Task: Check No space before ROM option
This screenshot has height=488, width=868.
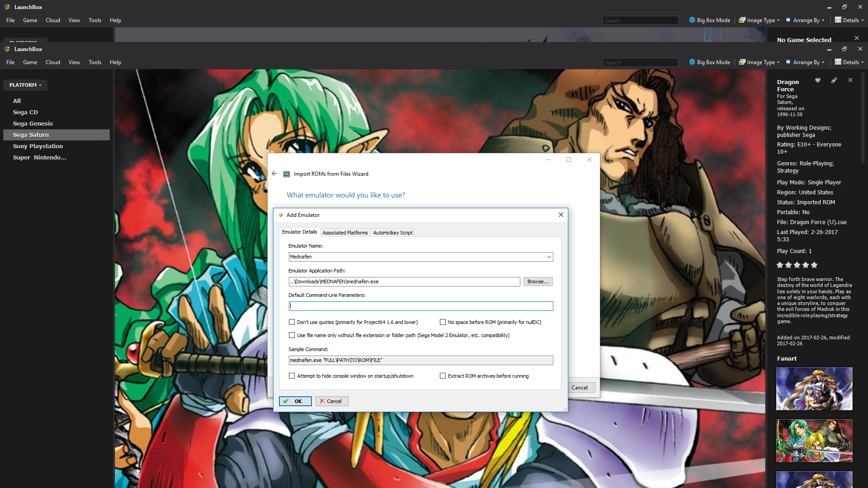Action: pyautogui.click(x=443, y=322)
